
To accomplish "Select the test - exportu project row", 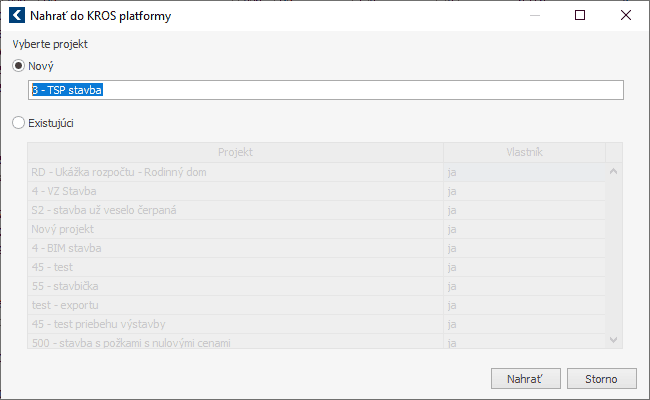I will (x=317, y=305).
